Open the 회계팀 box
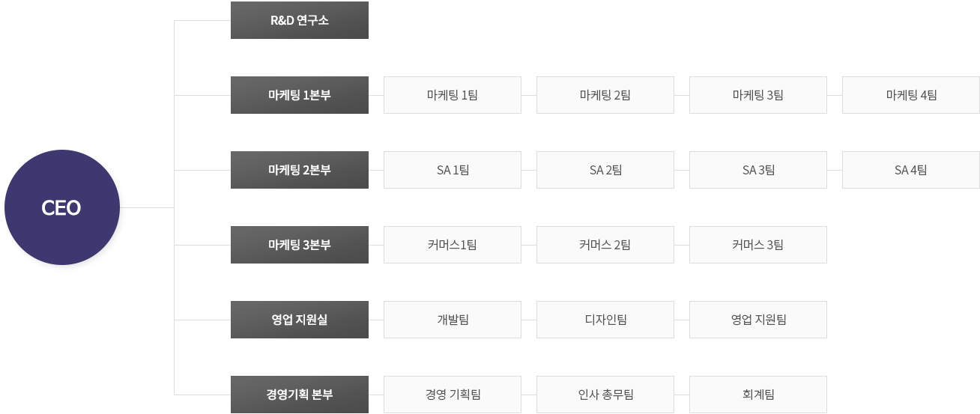 (x=758, y=395)
